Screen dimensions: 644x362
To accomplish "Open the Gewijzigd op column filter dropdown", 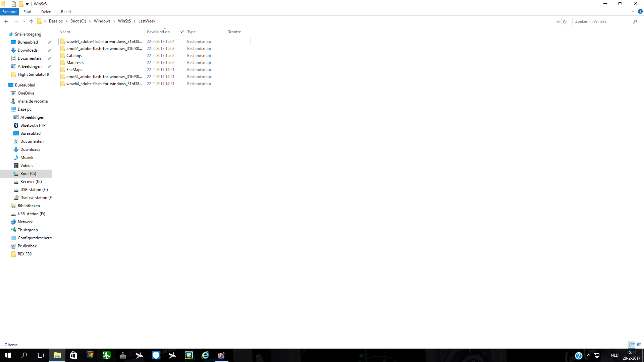I will tap(182, 32).
